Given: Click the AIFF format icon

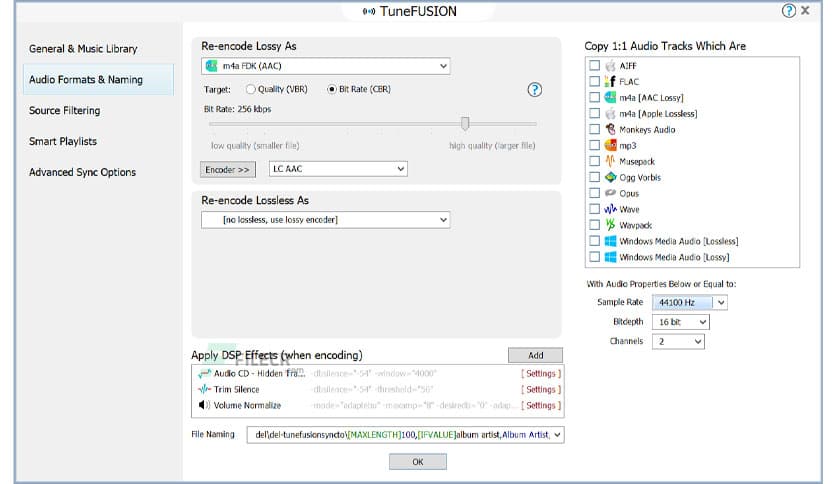Looking at the screenshot, I should [610, 66].
